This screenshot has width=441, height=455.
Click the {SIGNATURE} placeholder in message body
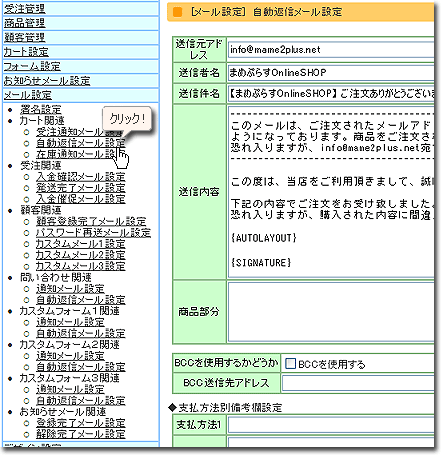pos(261,263)
